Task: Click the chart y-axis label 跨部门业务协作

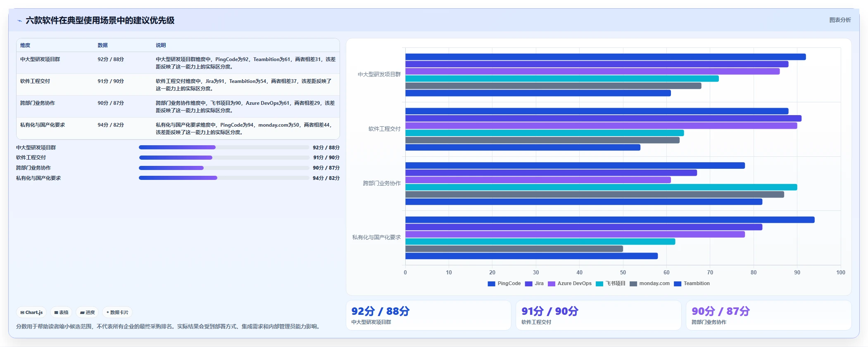Action: click(x=382, y=183)
